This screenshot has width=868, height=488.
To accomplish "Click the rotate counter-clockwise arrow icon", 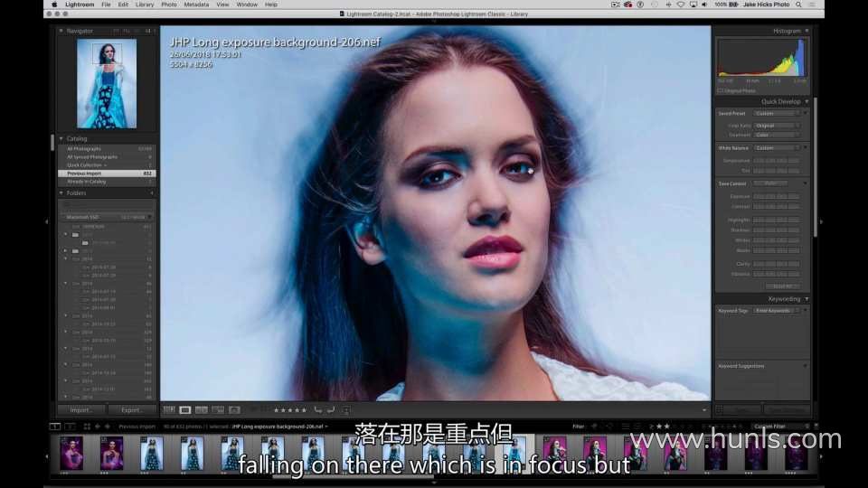I will (x=317, y=410).
